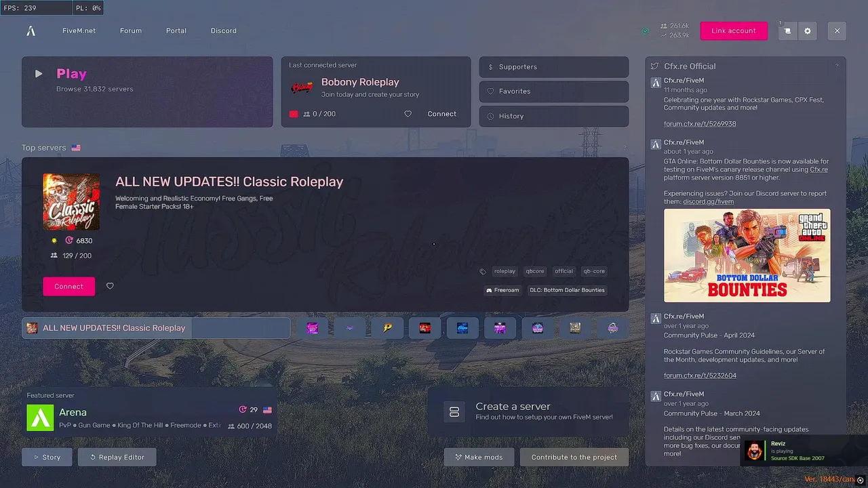Select the yellow lightning P server icon
This screenshot has height=488, width=868.
(387, 328)
